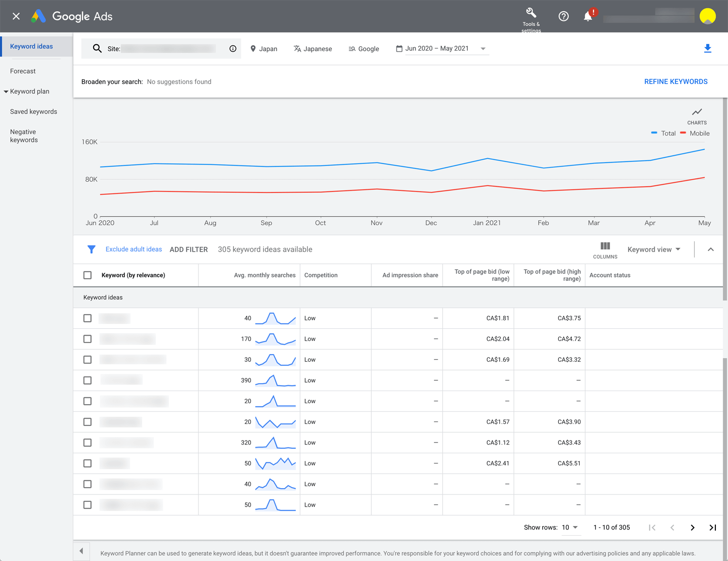Open the help question mark icon
The height and width of the screenshot is (561, 728).
563,17
